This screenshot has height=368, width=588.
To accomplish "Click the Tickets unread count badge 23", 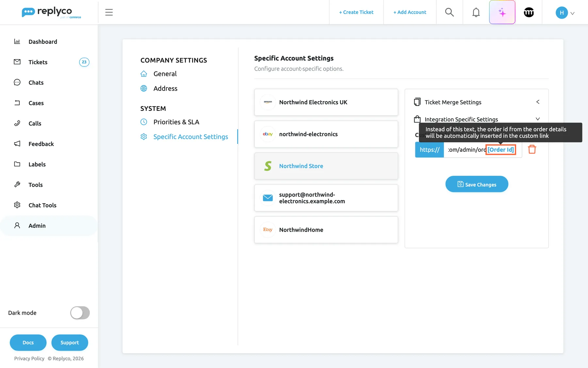I will click(x=84, y=62).
